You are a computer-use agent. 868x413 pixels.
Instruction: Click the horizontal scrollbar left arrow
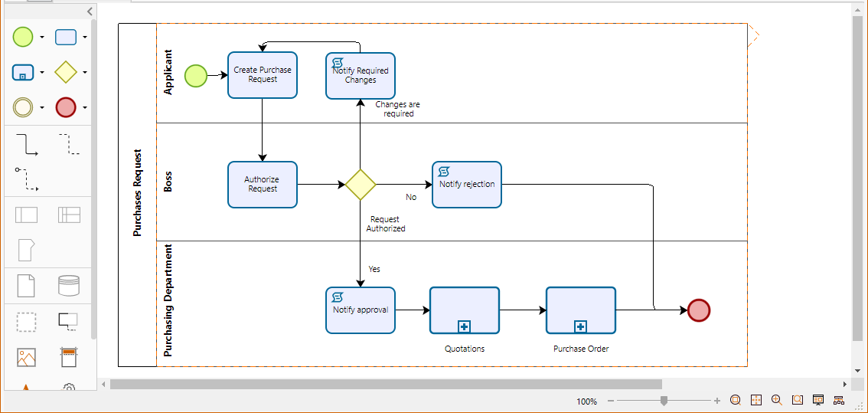tap(103, 384)
